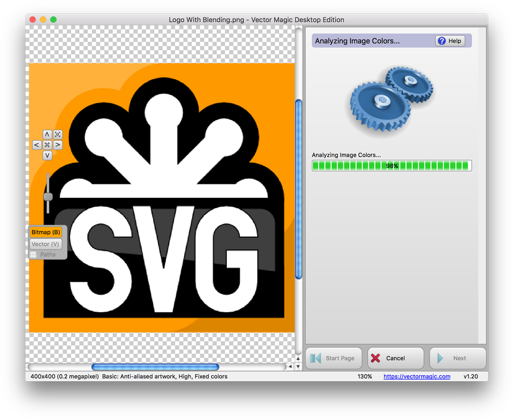Click the Next arrow icon
The image size is (513, 420).
click(x=441, y=358)
